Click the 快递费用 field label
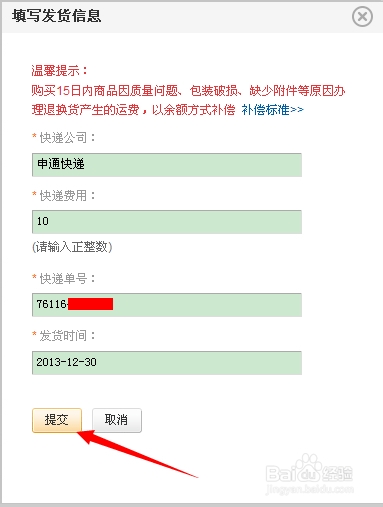 (x=64, y=195)
